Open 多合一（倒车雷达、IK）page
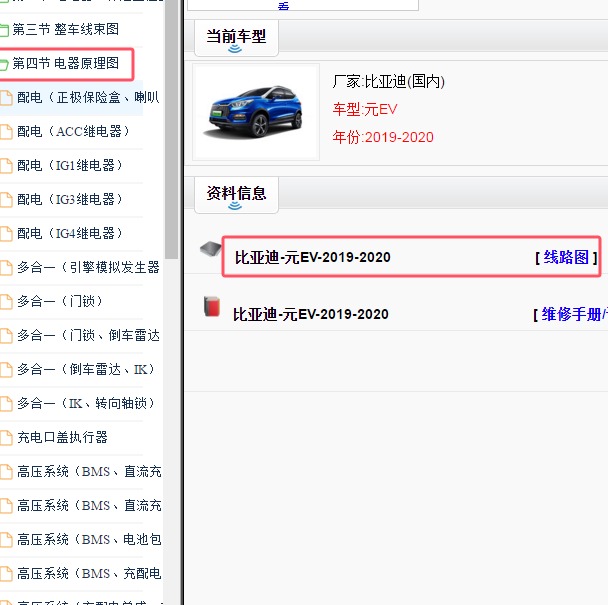This screenshot has height=605, width=608. tap(86, 370)
